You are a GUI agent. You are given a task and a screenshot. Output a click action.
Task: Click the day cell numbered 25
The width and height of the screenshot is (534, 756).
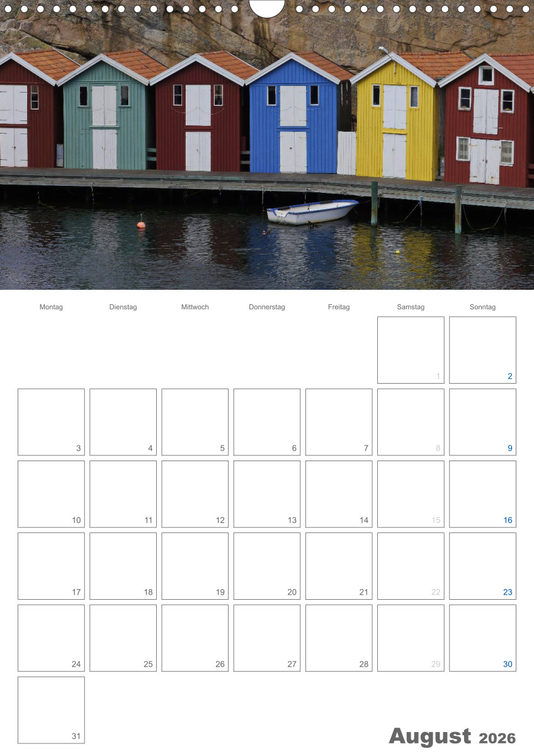coord(123,638)
